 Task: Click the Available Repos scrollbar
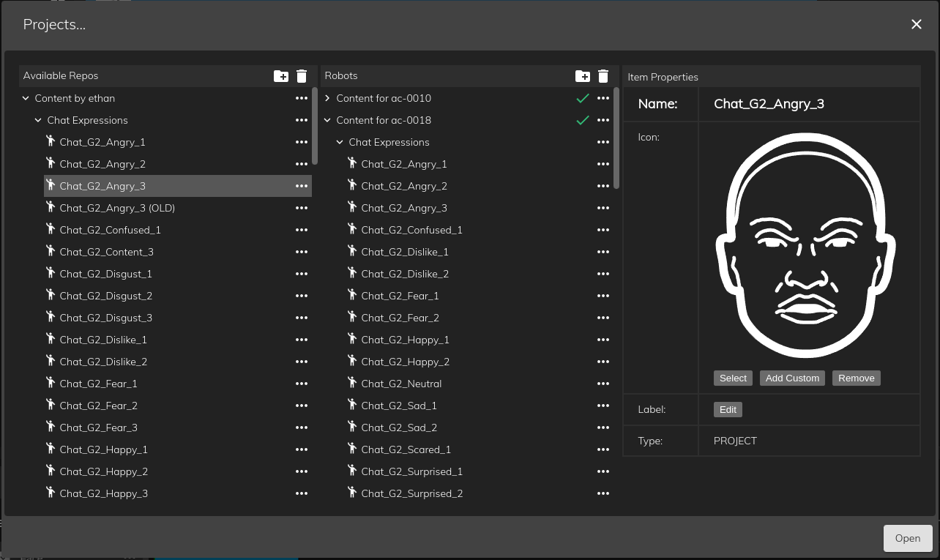click(315, 126)
